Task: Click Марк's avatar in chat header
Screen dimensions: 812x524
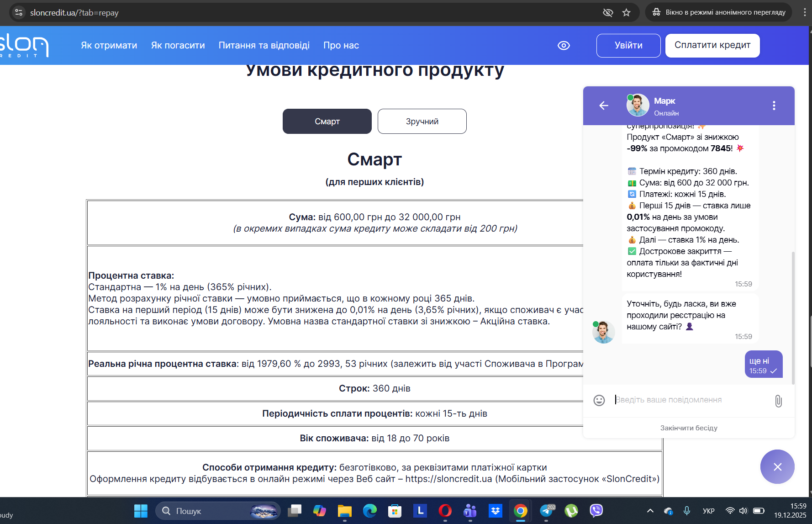Action: point(638,105)
